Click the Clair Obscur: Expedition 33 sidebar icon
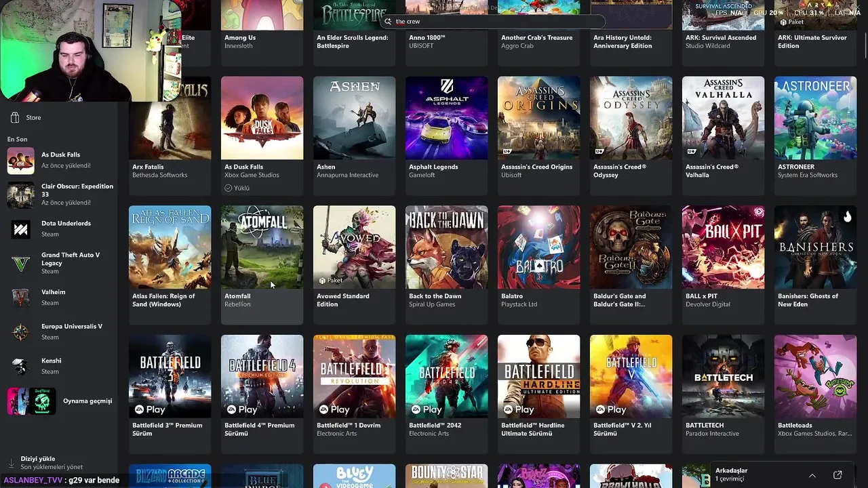This screenshot has height=488, width=868. (x=20, y=195)
